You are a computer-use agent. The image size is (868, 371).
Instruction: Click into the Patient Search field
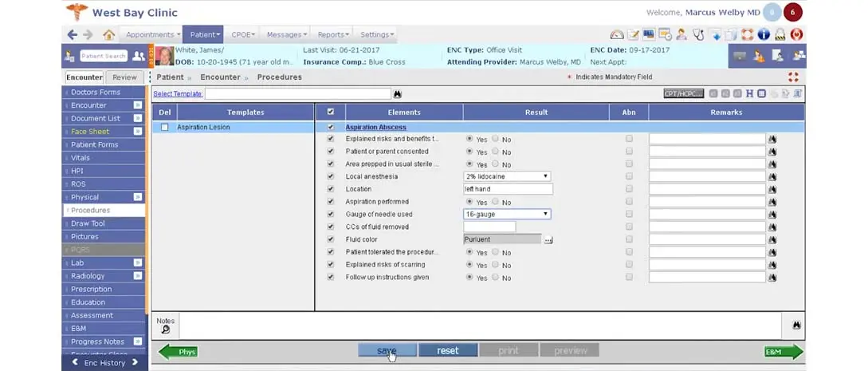[x=104, y=56]
